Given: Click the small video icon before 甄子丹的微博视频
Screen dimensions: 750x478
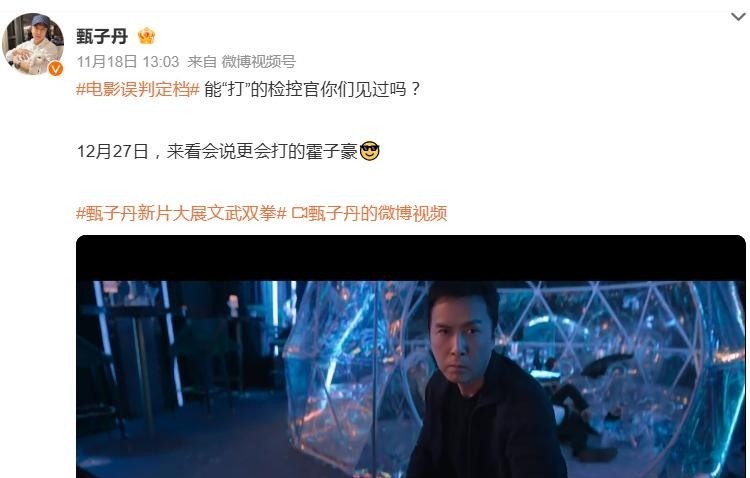Looking at the screenshot, I should (x=299, y=213).
